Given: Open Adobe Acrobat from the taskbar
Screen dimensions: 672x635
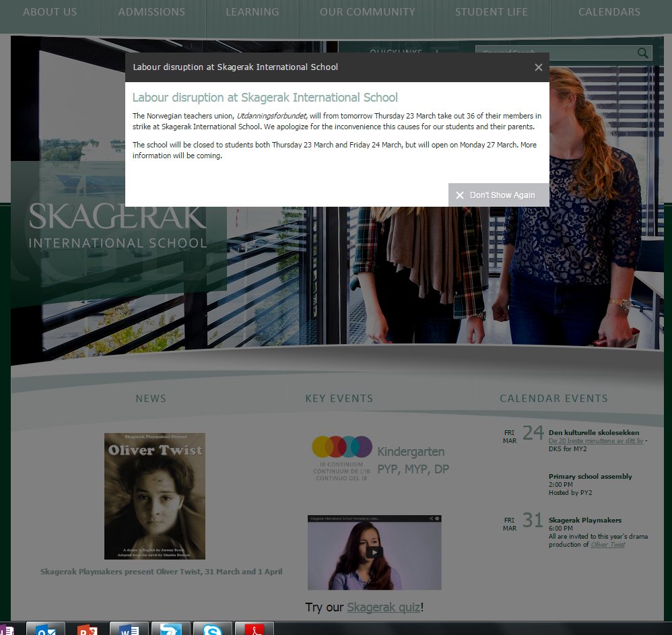Looking at the screenshot, I should (x=254, y=629).
